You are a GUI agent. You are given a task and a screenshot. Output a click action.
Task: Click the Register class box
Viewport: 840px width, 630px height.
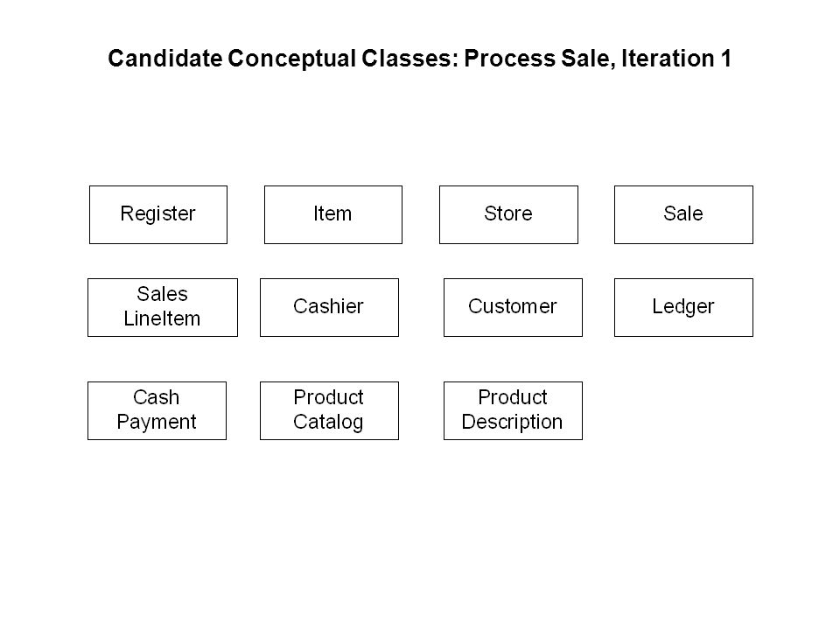click(158, 215)
